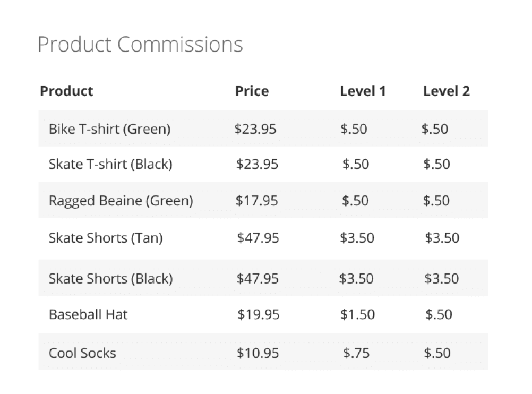
Task: Edit Cool Socks Level 1 commission $.75
Action: 356,353
